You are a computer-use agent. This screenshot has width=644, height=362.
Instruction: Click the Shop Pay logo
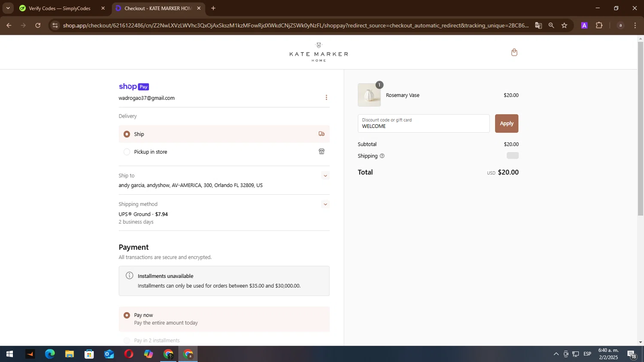tap(134, 87)
